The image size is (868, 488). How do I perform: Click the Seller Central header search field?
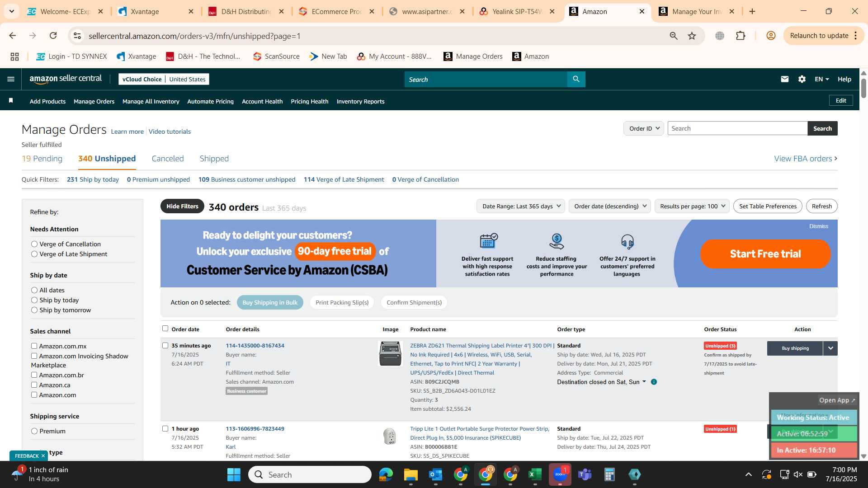(x=486, y=79)
